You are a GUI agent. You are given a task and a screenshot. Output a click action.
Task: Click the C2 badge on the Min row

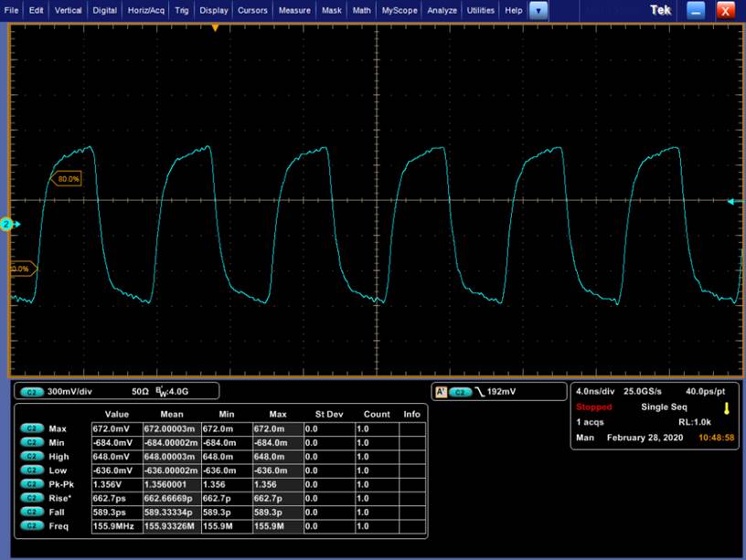[31, 442]
